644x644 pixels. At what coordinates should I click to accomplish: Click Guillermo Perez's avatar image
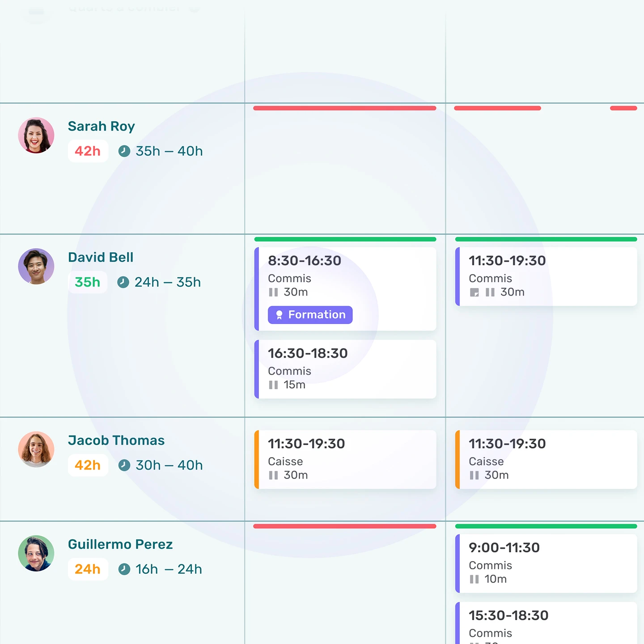tap(36, 553)
